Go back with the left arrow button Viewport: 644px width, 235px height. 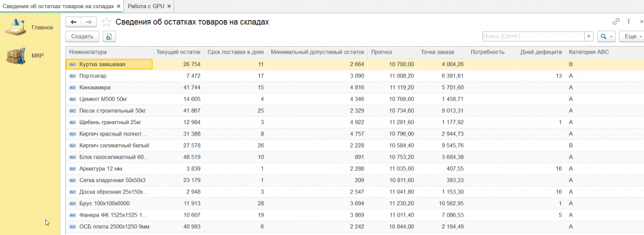pyautogui.click(x=74, y=22)
